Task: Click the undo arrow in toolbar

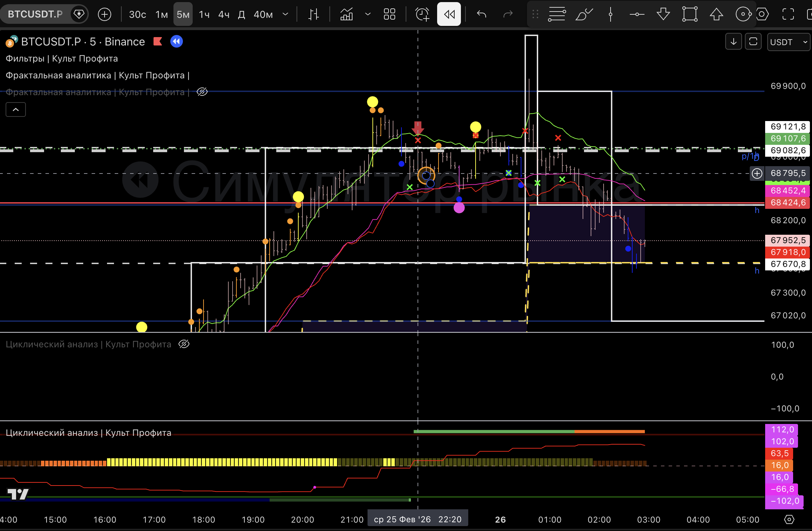Action: 482,14
